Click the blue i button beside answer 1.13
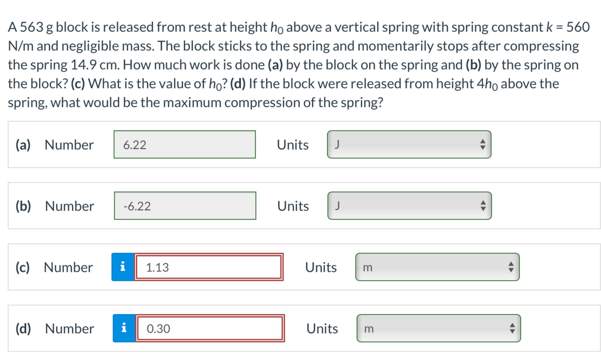The image size is (601, 364). (123, 267)
